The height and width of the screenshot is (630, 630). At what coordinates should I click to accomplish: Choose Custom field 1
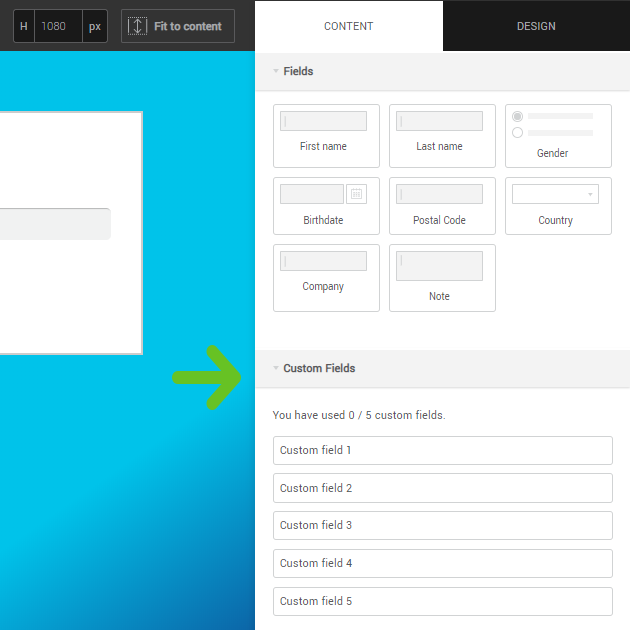(x=442, y=450)
